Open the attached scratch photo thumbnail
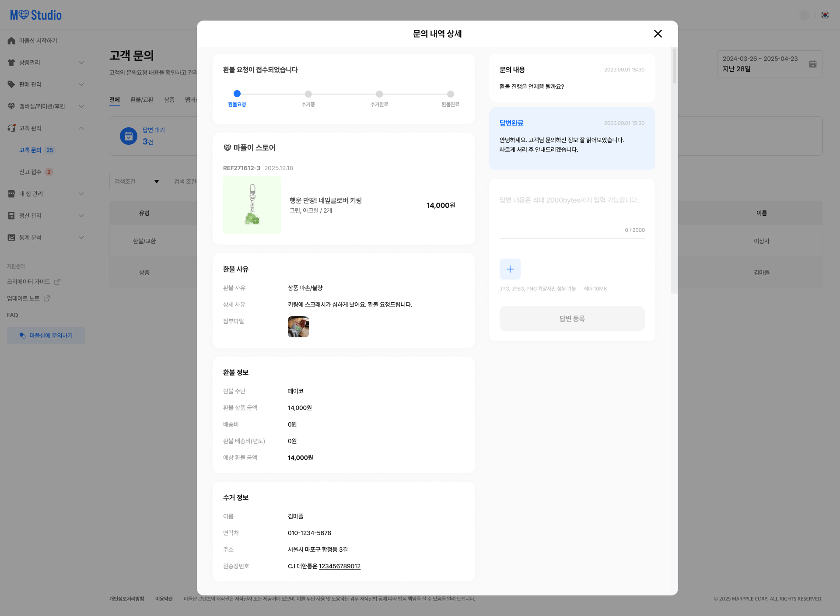Viewport: 840px width, 616px height. pyautogui.click(x=298, y=327)
